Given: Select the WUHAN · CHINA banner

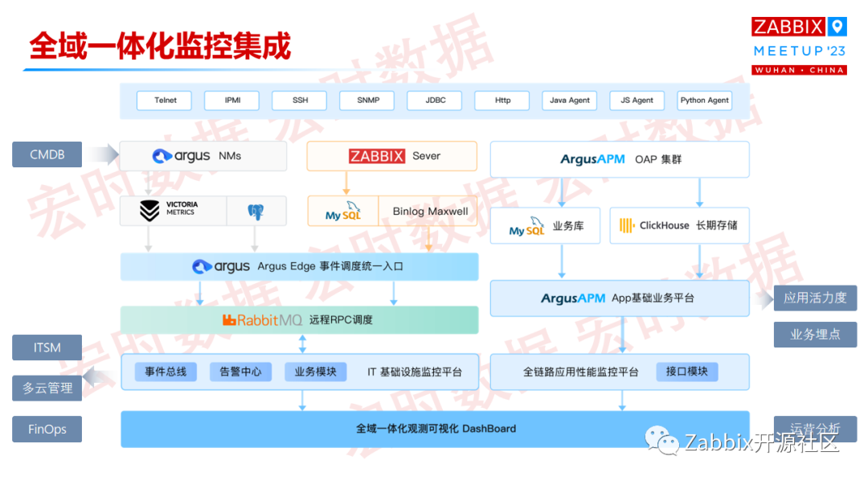Looking at the screenshot, I should 799,70.
